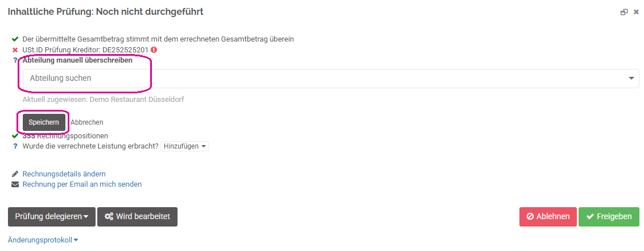Viewport: 644px width, 251px height.
Task: Click Rechnung per Email an mich senden
Action: 82,184
